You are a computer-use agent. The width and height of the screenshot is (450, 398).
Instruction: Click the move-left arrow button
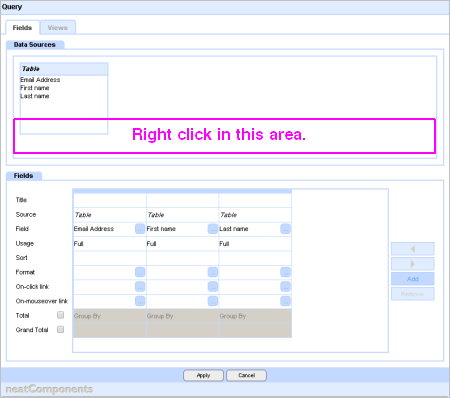(413, 249)
